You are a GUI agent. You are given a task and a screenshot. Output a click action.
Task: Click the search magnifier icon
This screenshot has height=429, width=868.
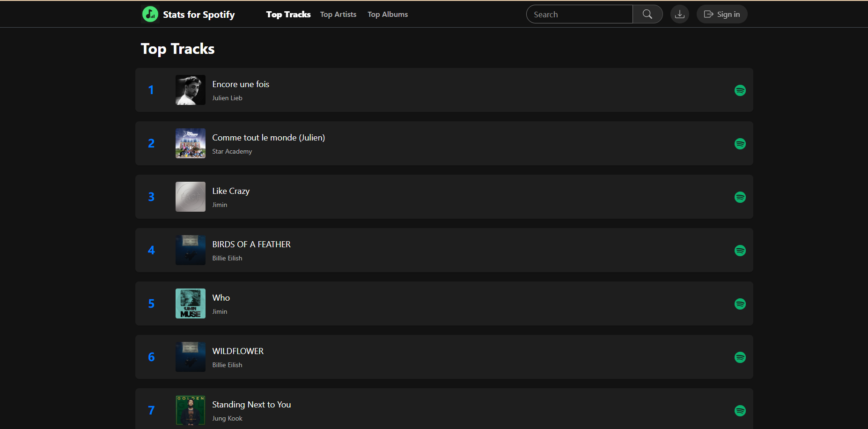click(647, 14)
